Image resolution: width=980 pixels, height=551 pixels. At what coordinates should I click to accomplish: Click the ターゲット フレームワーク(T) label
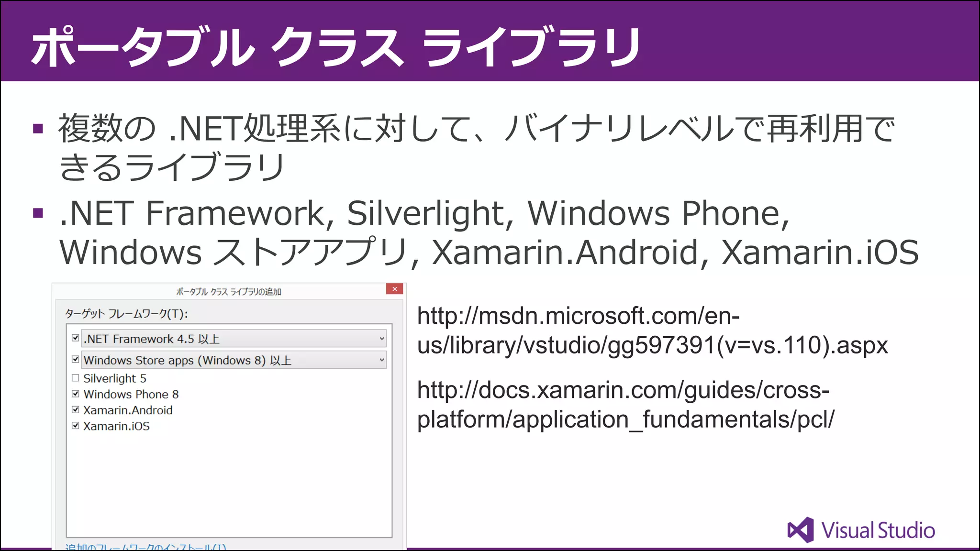[x=126, y=314]
